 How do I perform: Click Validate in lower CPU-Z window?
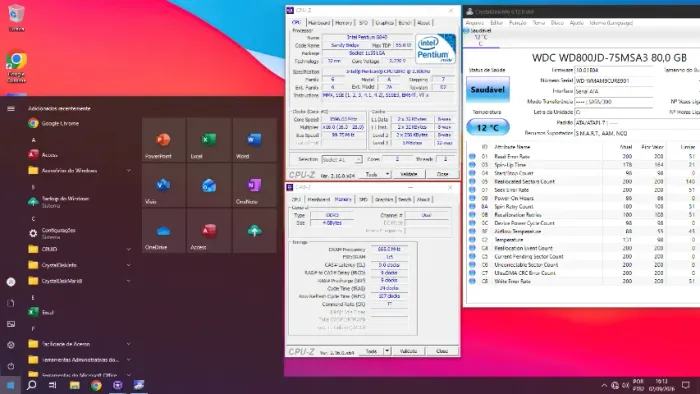pos(408,351)
